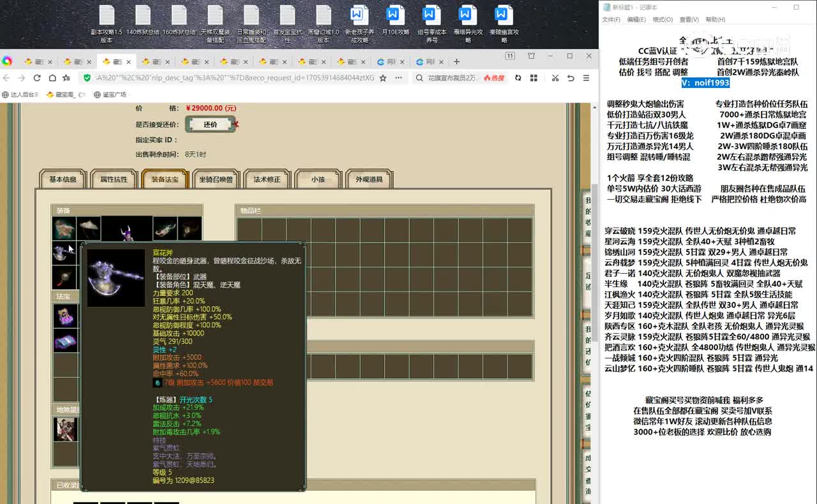Open the browser extensions grid icon
Image resolution: width=817 pixels, height=504 pixels.
tap(533, 78)
